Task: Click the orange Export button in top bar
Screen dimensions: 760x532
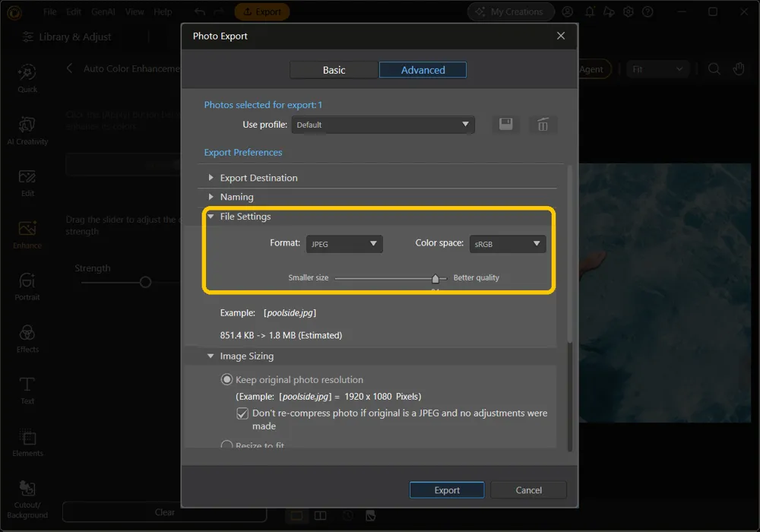Action: coord(261,11)
